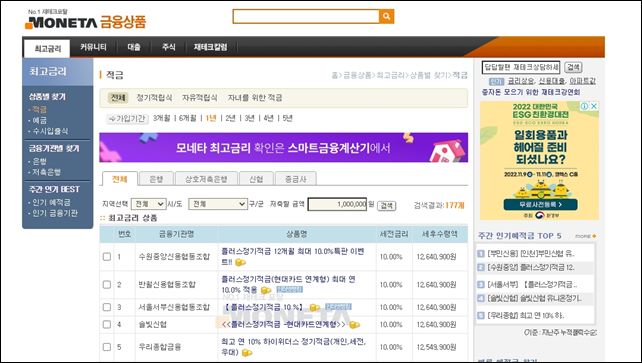Open 은행 under 금융기관별 찾기
The image size is (642, 363).
pos(39,161)
